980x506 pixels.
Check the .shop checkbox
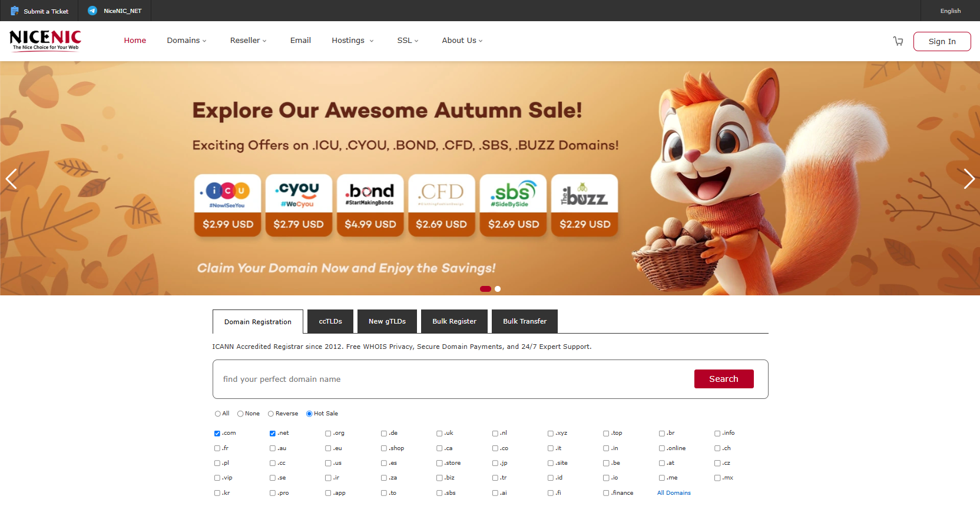[384, 448]
